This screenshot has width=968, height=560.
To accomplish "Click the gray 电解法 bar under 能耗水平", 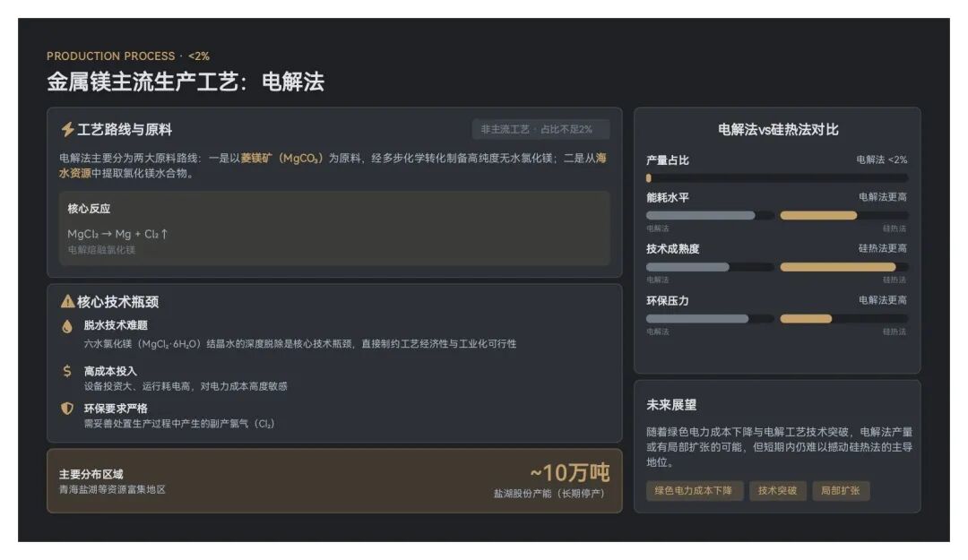I will click(x=709, y=215).
